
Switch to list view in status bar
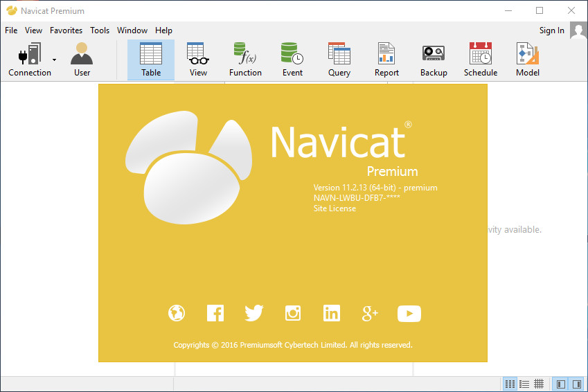click(524, 384)
